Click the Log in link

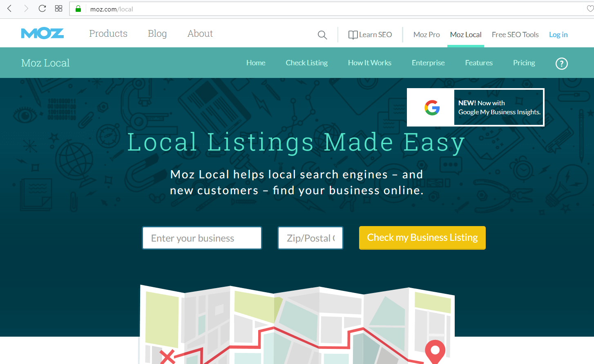(x=558, y=35)
